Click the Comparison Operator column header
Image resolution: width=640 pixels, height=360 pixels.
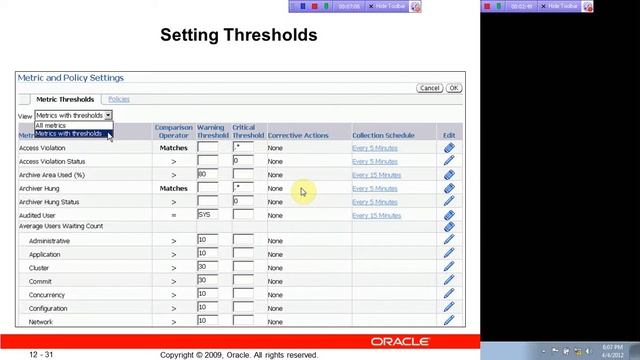pos(173,131)
